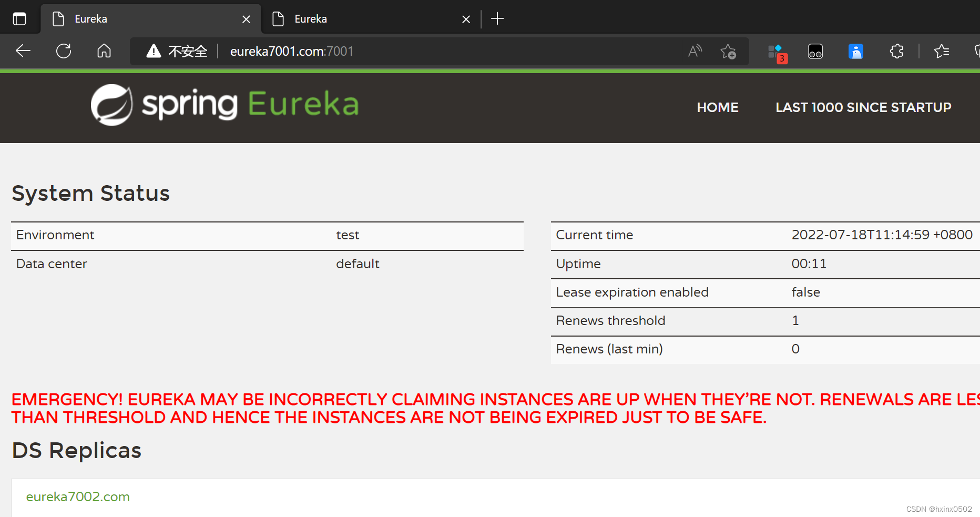Click the DS Replicas heading

77,451
